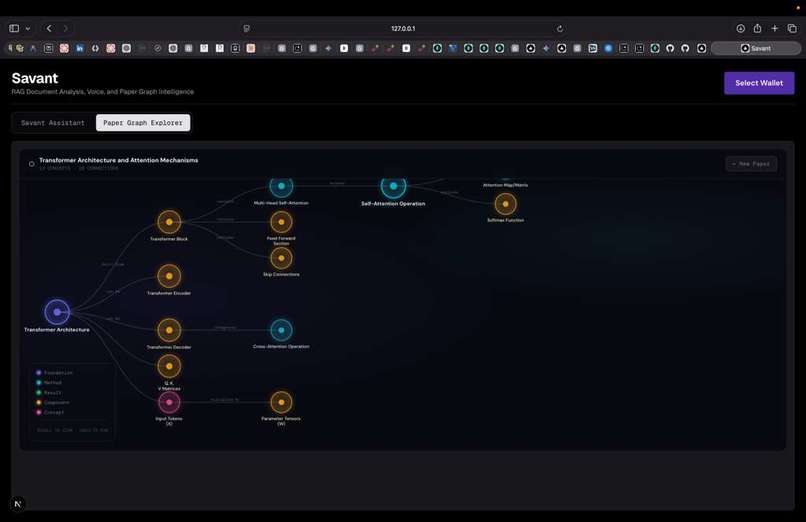Click the Select Wallet button

tap(759, 83)
